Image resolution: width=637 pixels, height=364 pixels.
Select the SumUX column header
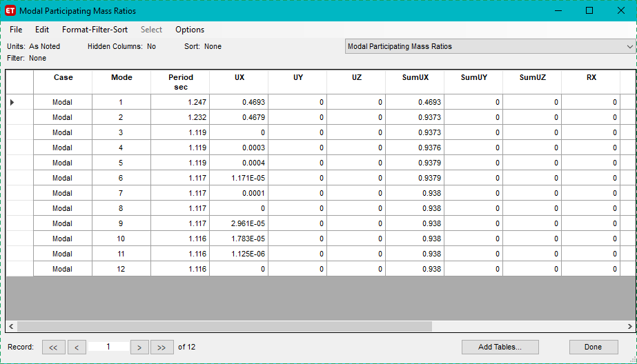click(415, 78)
